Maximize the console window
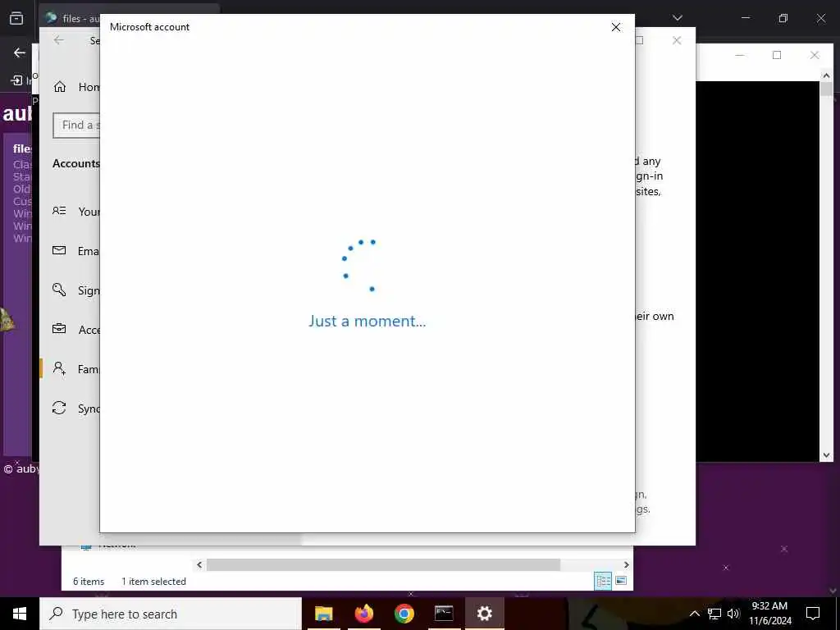Image resolution: width=840 pixels, height=630 pixels. [777, 55]
